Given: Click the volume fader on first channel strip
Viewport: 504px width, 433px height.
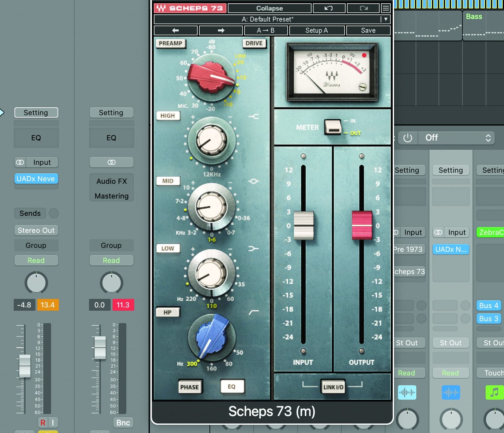Looking at the screenshot, I should click(25, 366).
